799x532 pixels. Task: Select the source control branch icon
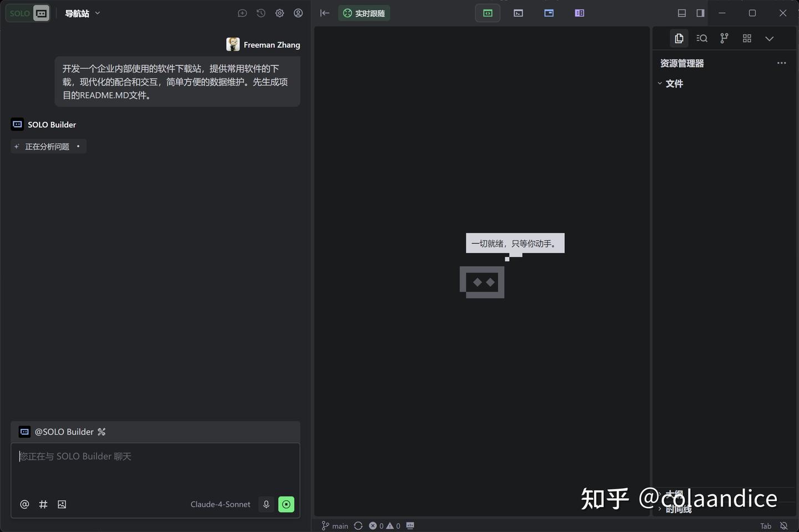[724, 38]
